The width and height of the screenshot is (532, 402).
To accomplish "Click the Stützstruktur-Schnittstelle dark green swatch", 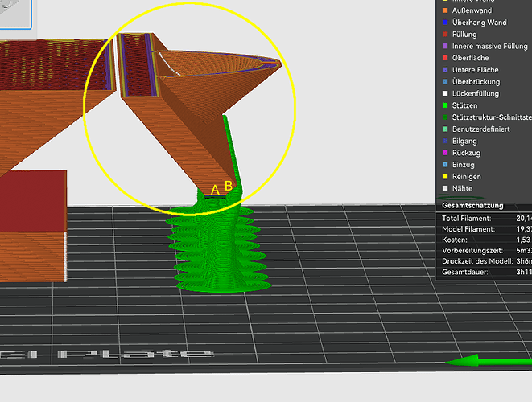I will 445,117.
